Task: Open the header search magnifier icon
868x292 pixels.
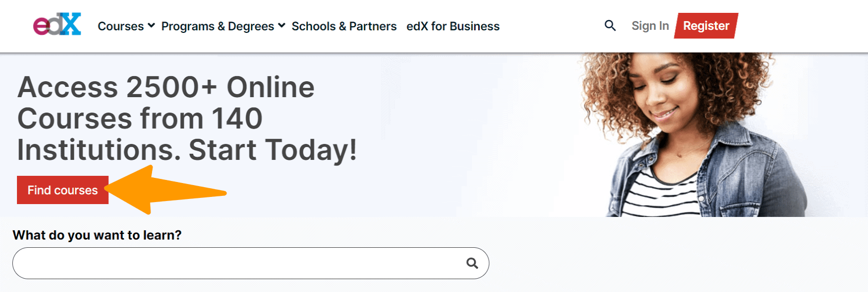Action: tap(610, 25)
